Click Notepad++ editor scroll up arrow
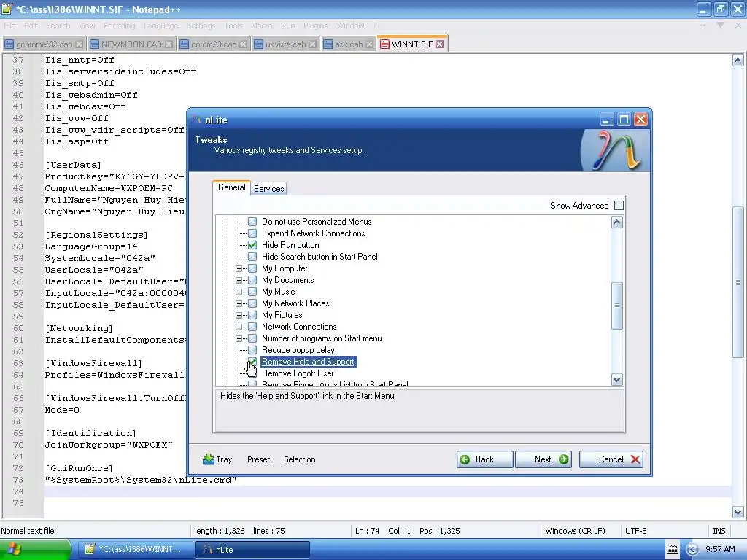 point(738,61)
